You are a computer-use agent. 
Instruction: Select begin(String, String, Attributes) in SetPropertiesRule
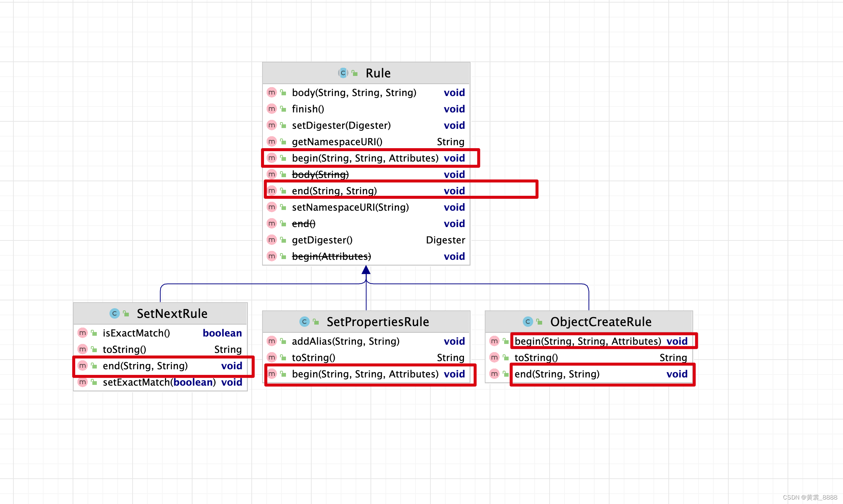coord(366,374)
